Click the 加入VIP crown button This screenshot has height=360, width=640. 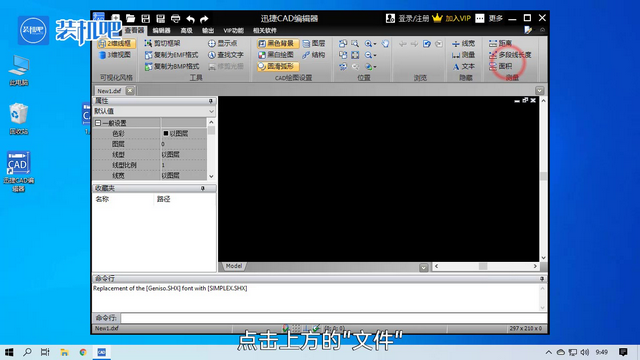[x=452, y=18]
